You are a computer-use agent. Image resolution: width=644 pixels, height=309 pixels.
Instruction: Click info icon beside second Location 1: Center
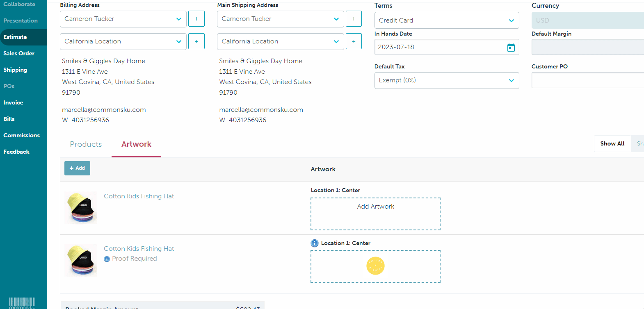pyautogui.click(x=315, y=243)
